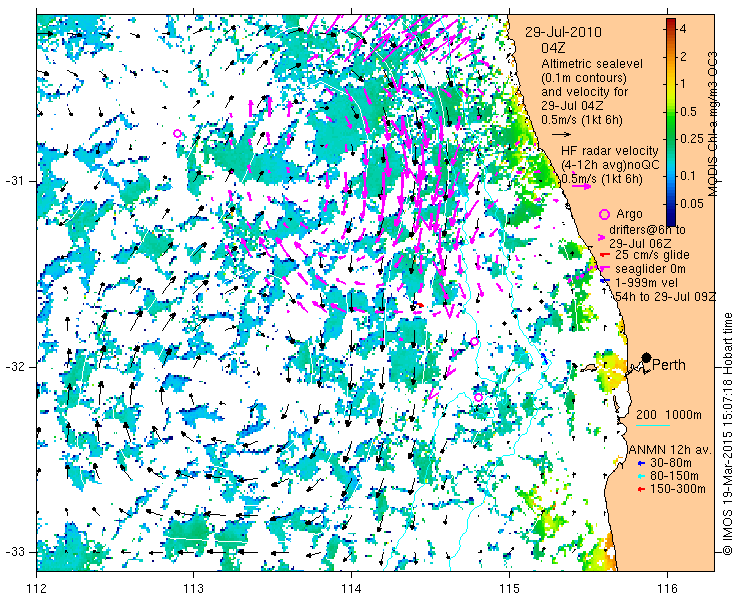Viewport: 740px width, 600px height.
Task: Click the '29-Jul-2010' date text
Action: point(563,32)
